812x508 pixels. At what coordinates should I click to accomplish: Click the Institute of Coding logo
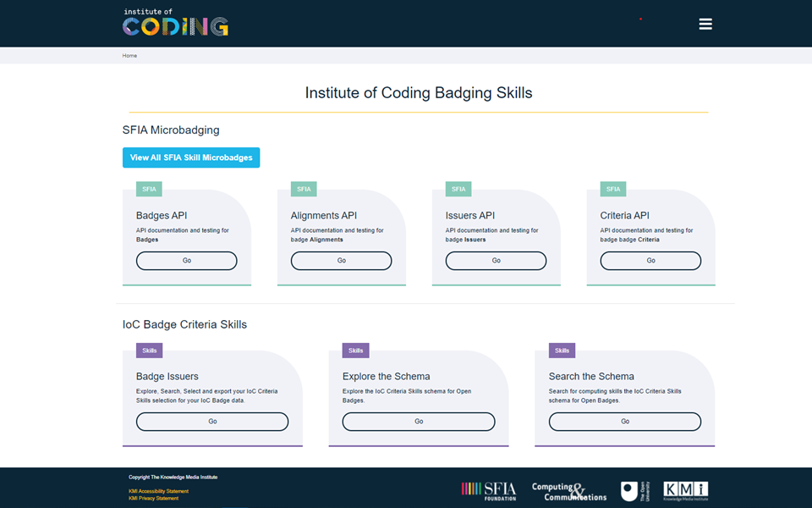pos(174,23)
